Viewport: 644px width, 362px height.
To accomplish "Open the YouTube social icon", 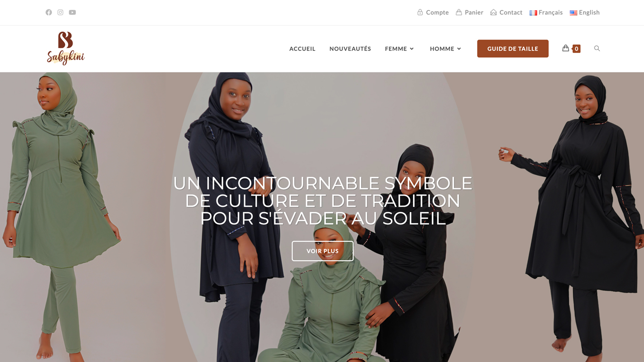I will coord(72,12).
